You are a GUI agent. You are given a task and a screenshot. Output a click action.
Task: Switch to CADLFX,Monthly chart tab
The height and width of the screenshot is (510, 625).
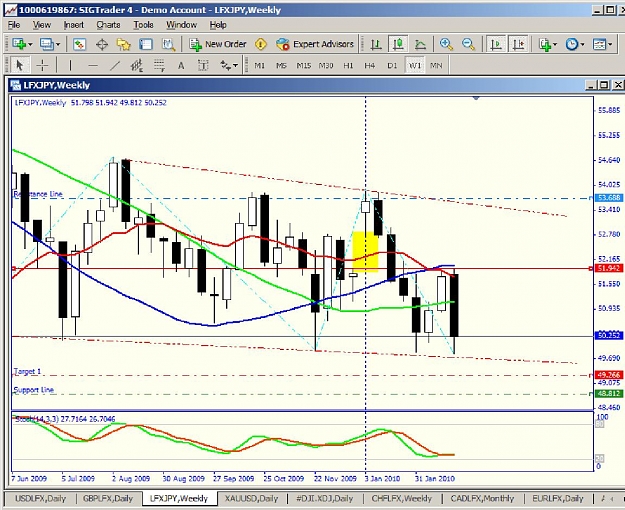pyautogui.click(x=482, y=498)
